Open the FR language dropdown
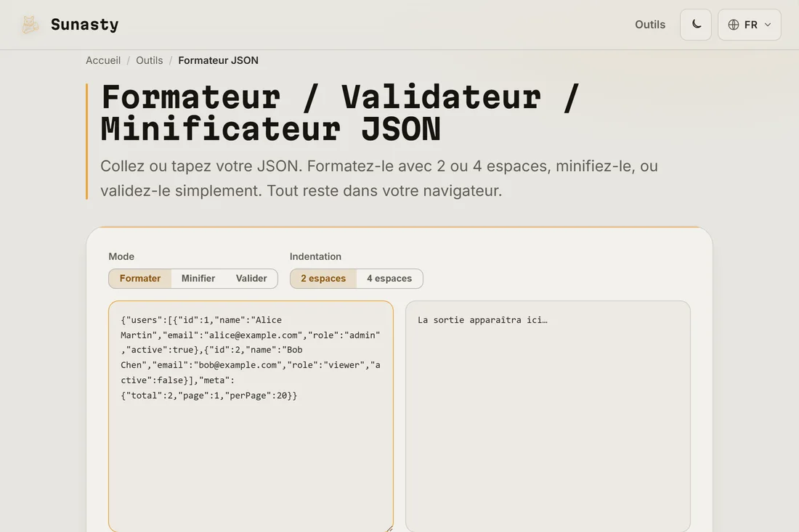 click(x=749, y=25)
